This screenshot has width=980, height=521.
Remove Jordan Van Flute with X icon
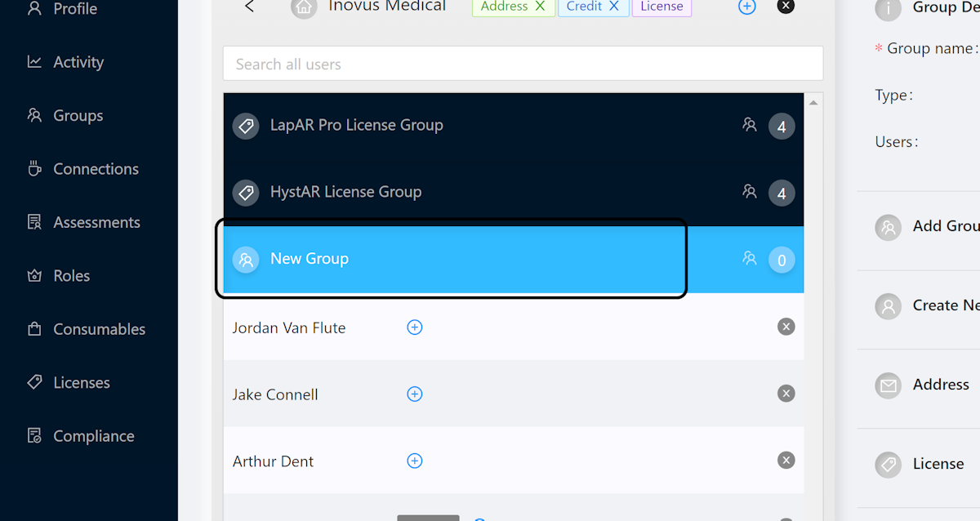(x=786, y=327)
